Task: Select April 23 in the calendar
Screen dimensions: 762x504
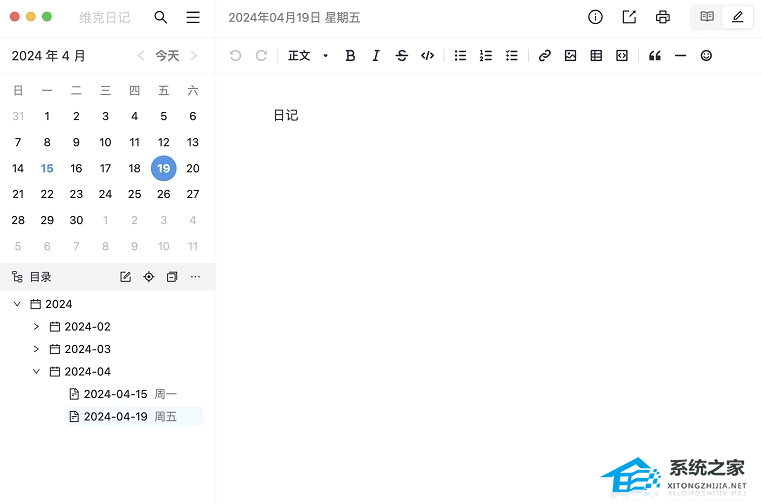Action: pos(76,194)
